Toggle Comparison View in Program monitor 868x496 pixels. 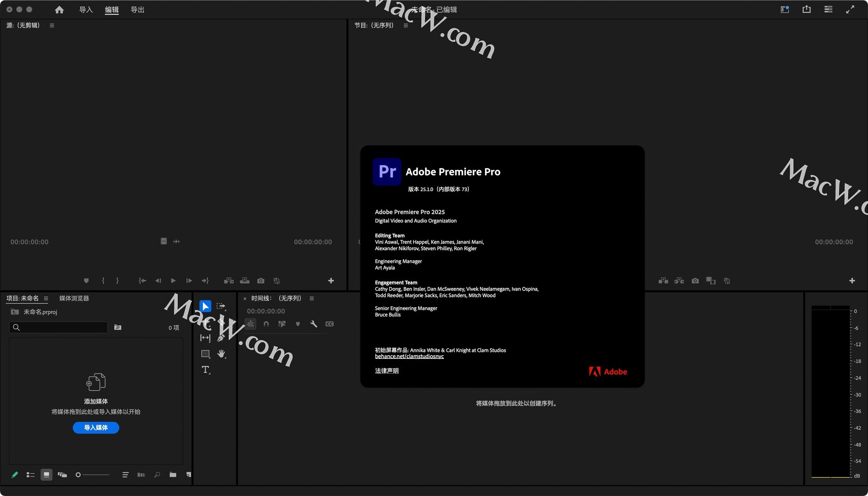tap(711, 281)
